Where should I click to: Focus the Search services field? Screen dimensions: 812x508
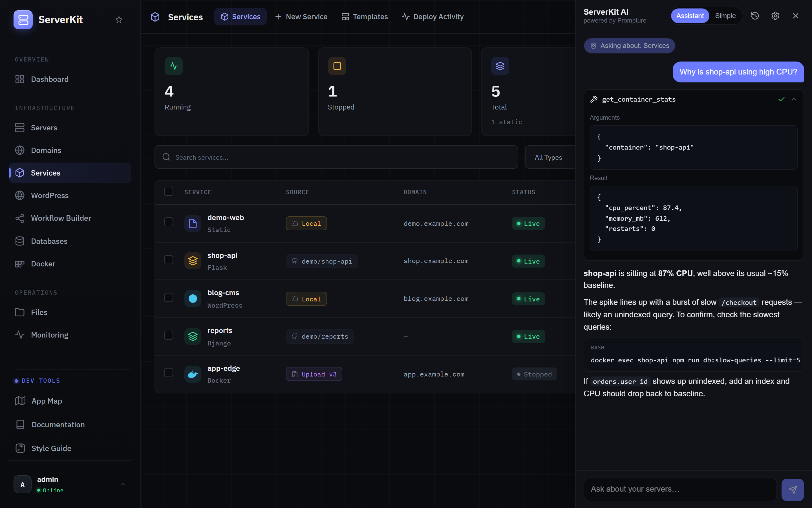(x=336, y=157)
